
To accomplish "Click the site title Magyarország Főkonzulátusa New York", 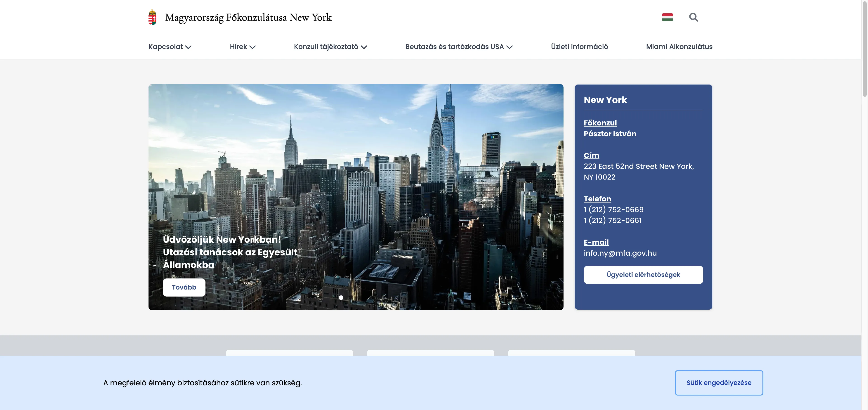I will [248, 18].
